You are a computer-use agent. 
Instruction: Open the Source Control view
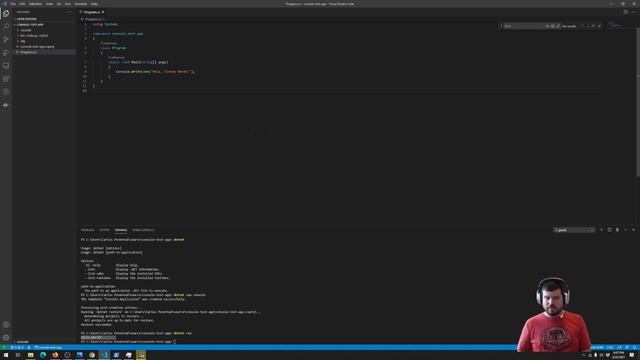coord(6,40)
